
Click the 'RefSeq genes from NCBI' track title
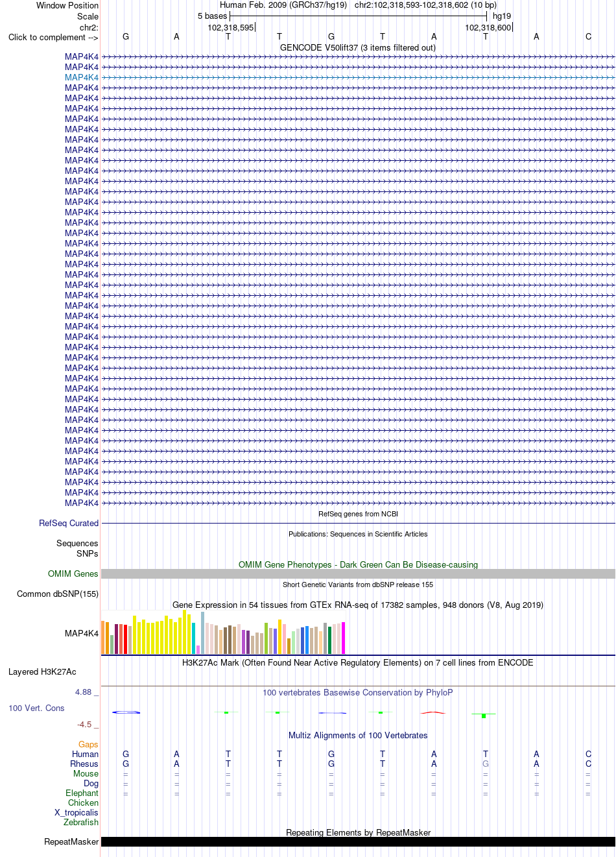pos(358,514)
